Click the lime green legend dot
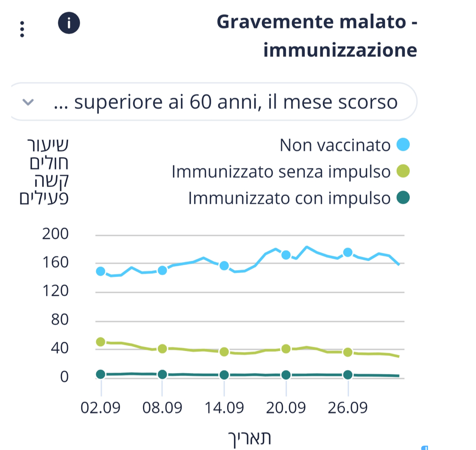 tap(403, 172)
